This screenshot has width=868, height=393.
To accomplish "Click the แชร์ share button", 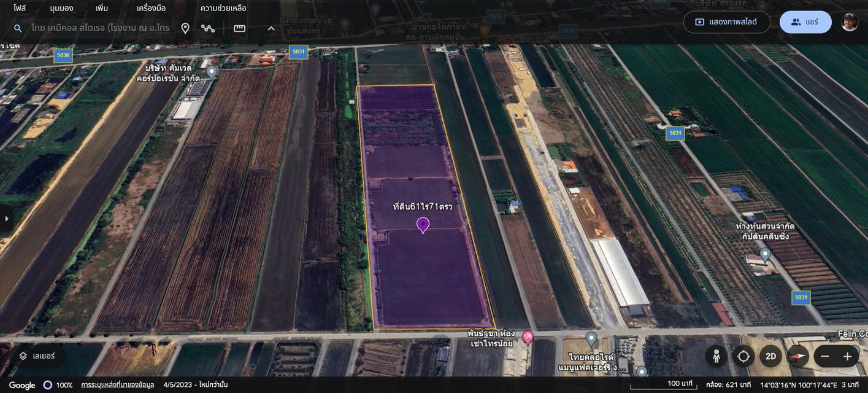I will (x=805, y=22).
